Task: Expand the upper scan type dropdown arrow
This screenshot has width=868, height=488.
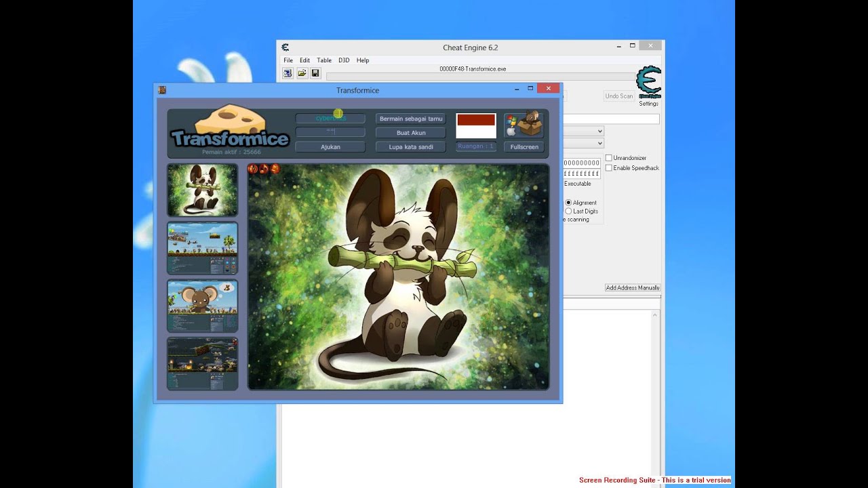Action: [599, 131]
